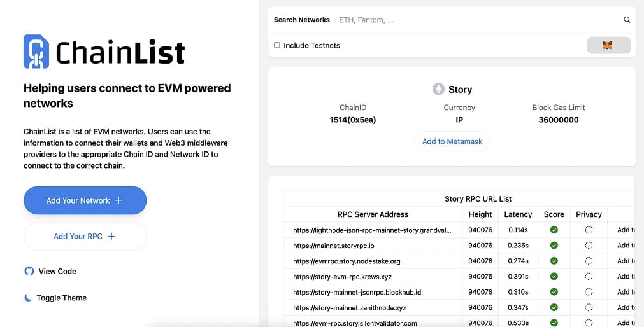
Task: Click green score check for mainnet.storyrpc.io
Action: pyautogui.click(x=554, y=246)
